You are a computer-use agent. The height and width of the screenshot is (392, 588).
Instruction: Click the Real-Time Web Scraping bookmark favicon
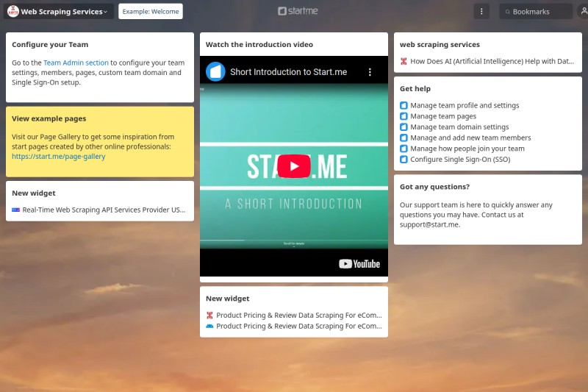tap(15, 210)
